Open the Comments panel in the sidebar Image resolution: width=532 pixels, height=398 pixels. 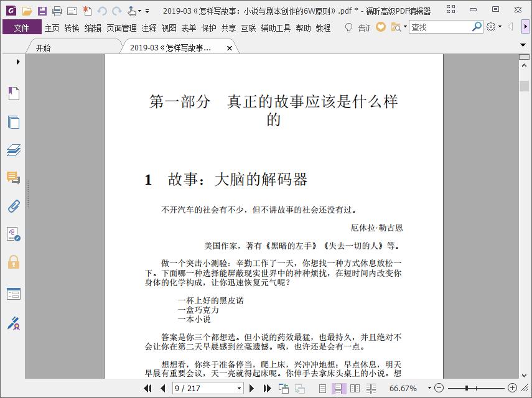pyautogui.click(x=14, y=178)
